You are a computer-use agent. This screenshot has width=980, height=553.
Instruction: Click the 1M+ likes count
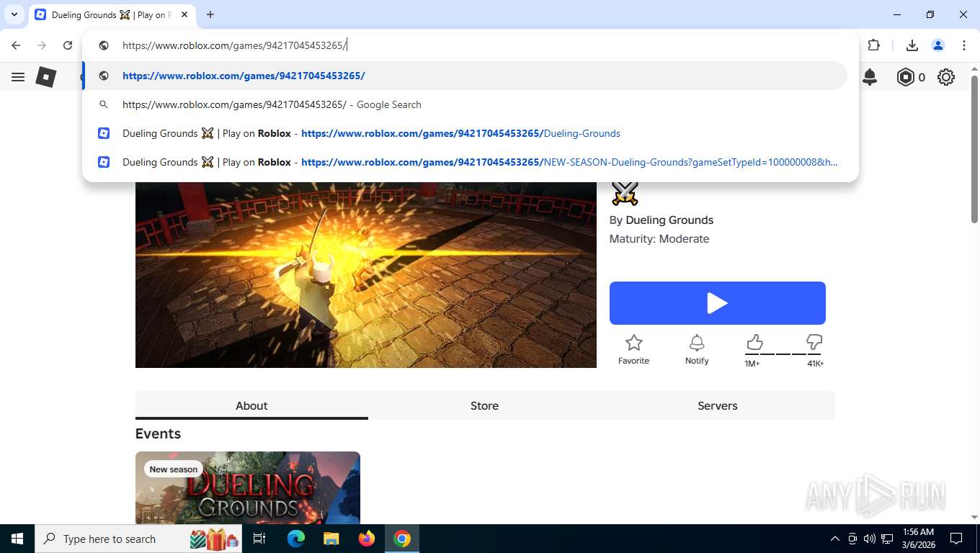752,364
